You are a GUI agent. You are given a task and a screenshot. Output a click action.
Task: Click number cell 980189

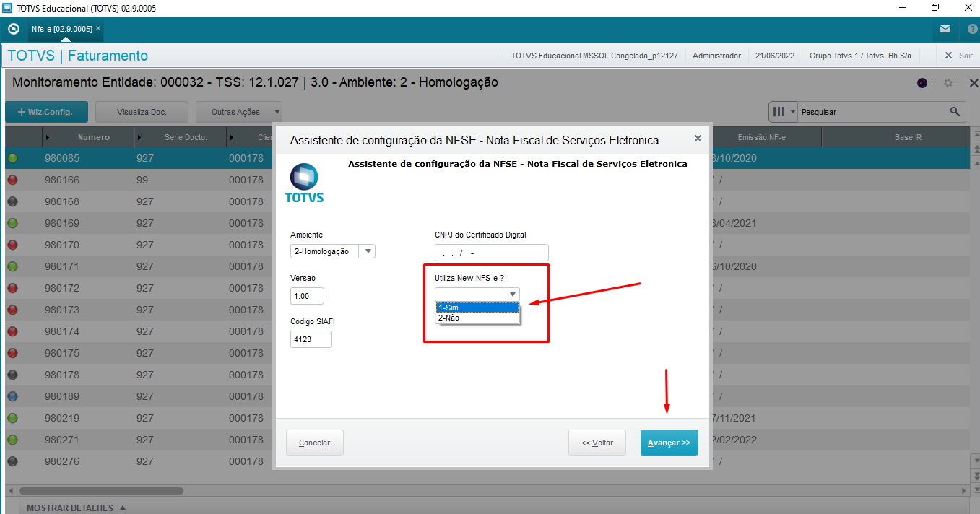coord(62,396)
